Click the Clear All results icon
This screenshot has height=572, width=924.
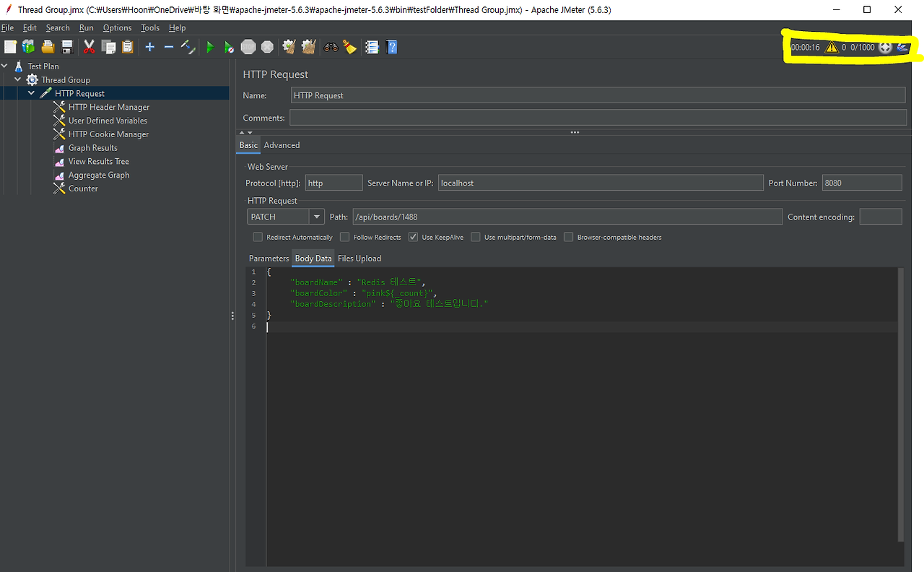click(x=309, y=47)
